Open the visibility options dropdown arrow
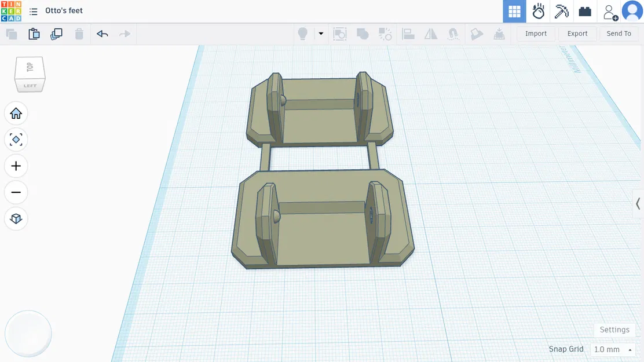 [321, 34]
